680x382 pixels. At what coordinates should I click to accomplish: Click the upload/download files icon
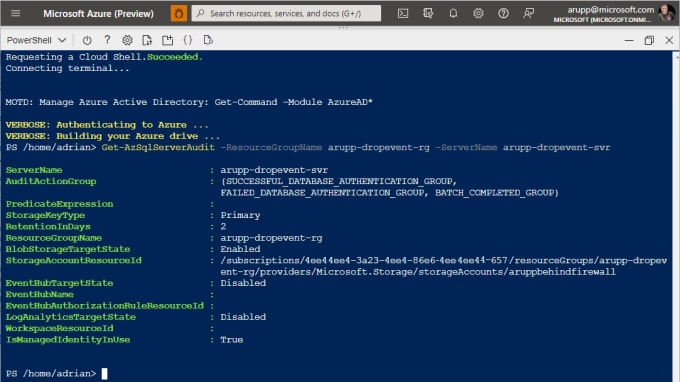[147, 40]
